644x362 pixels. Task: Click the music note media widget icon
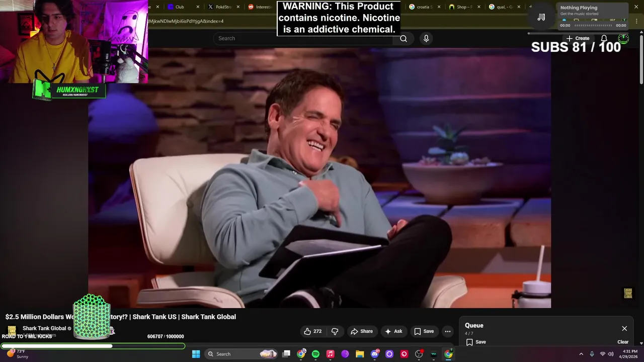tap(541, 17)
